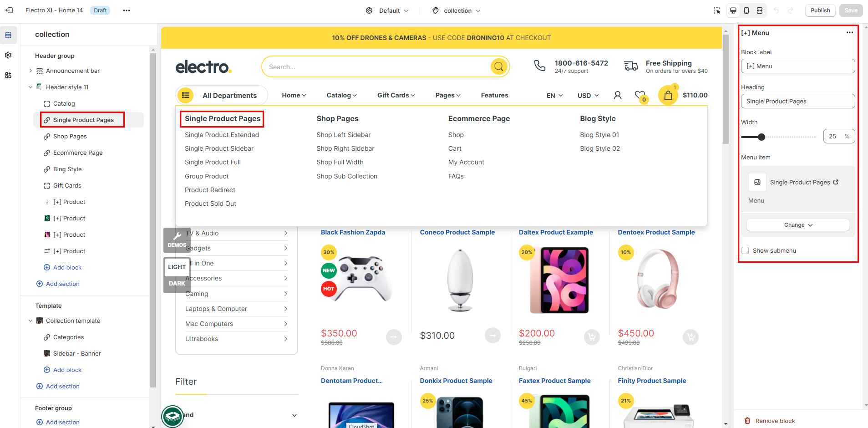Open Single Product Pages external link icon
Screen dimensions: 868x428
click(836, 182)
